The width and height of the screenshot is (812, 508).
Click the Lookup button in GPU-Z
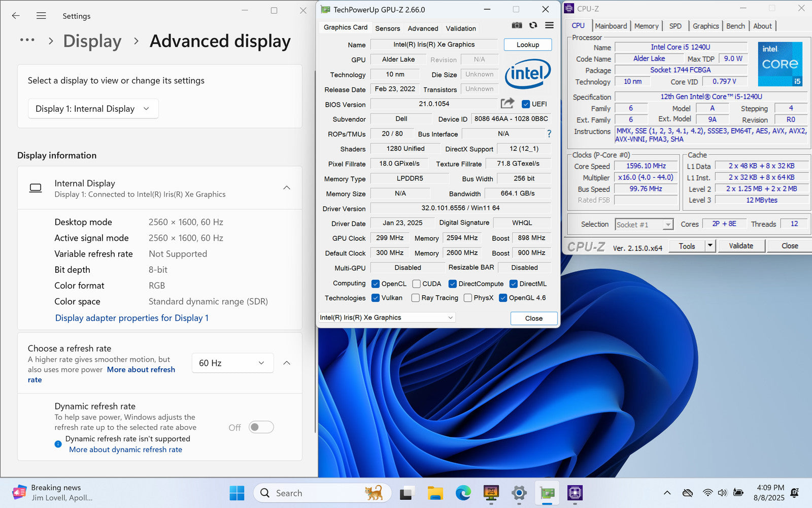(x=527, y=45)
